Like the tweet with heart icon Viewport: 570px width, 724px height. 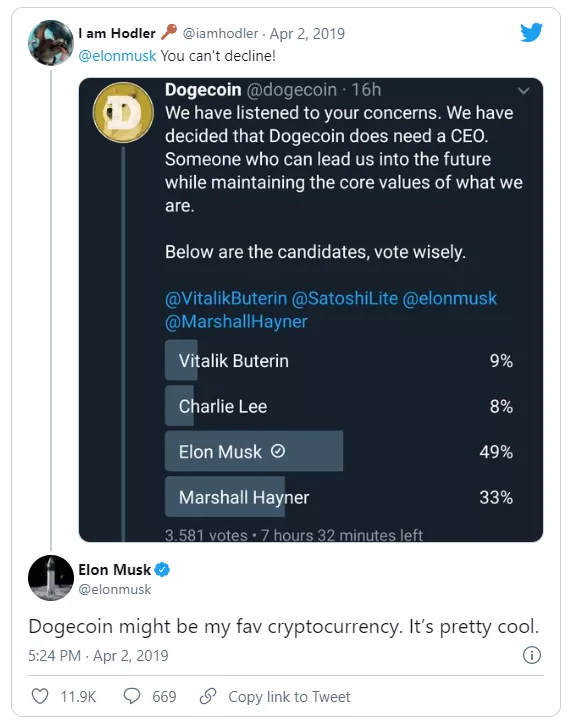tap(40, 696)
